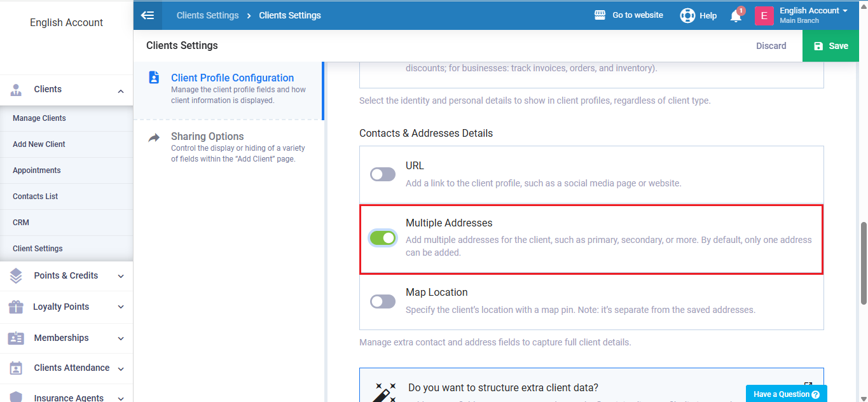
Task: Click the Help lifebuoy icon
Action: pyautogui.click(x=687, y=15)
